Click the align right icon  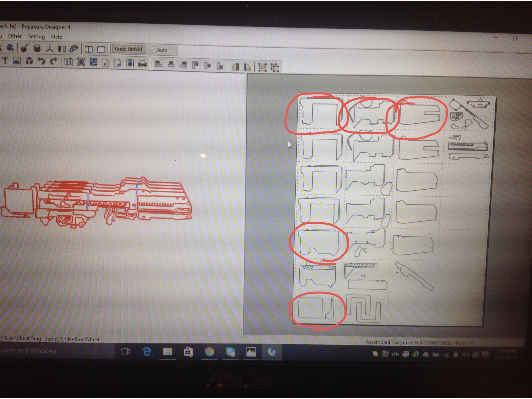point(183,65)
